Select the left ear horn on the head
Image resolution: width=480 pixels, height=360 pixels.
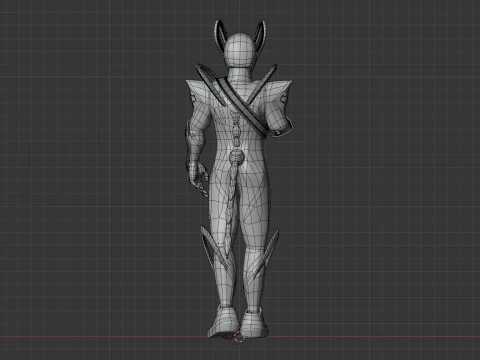pyautogui.click(x=220, y=36)
